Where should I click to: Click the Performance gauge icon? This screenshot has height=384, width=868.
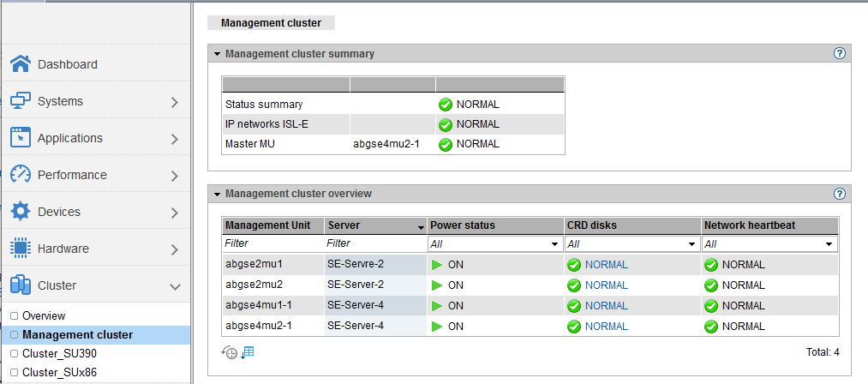pos(21,175)
